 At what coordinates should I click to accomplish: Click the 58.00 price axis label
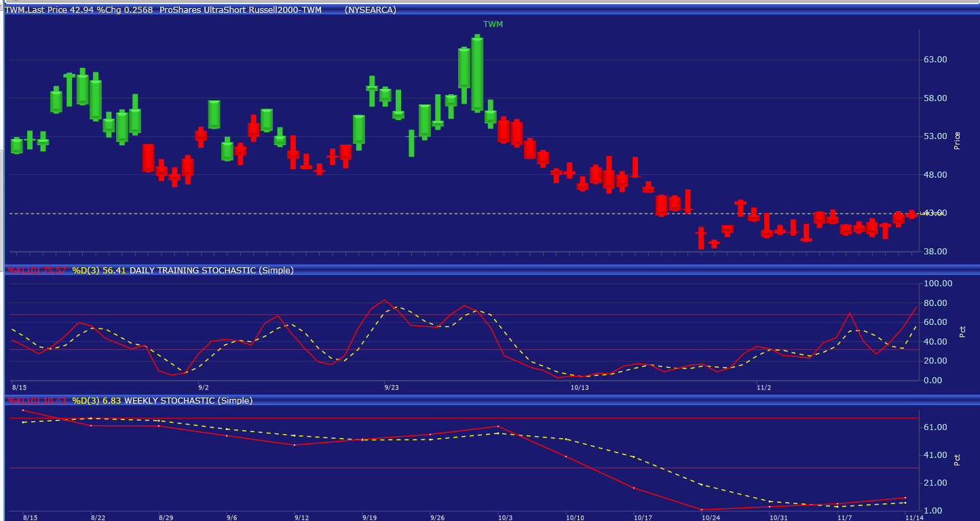pos(936,98)
